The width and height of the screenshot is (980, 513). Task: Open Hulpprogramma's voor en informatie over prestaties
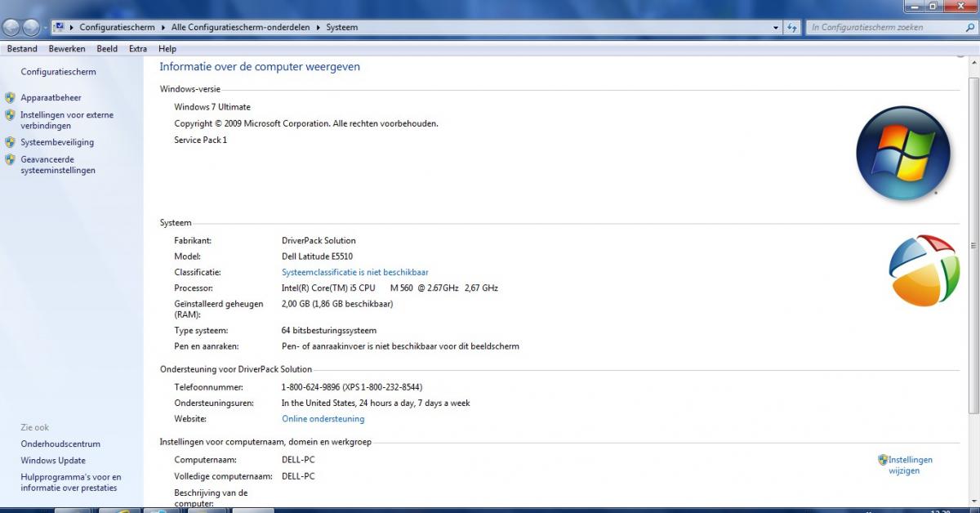click(x=71, y=483)
